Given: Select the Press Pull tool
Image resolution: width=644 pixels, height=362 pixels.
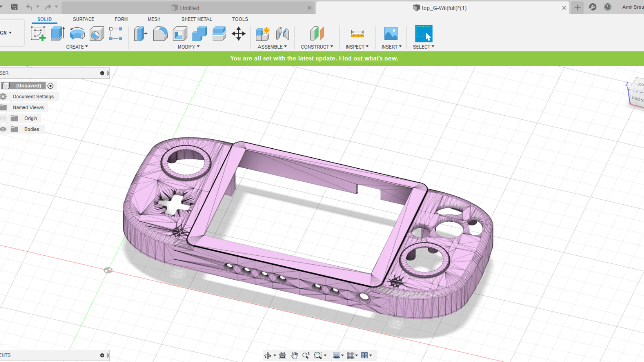Looking at the screenshot, I should (141, 34).
